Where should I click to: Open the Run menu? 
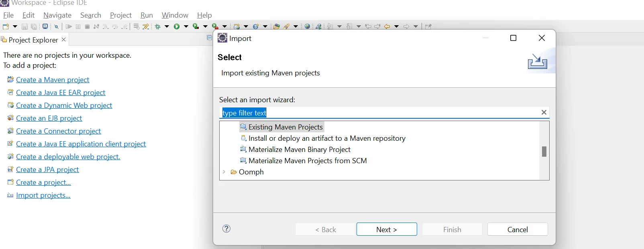pos(147,15)
